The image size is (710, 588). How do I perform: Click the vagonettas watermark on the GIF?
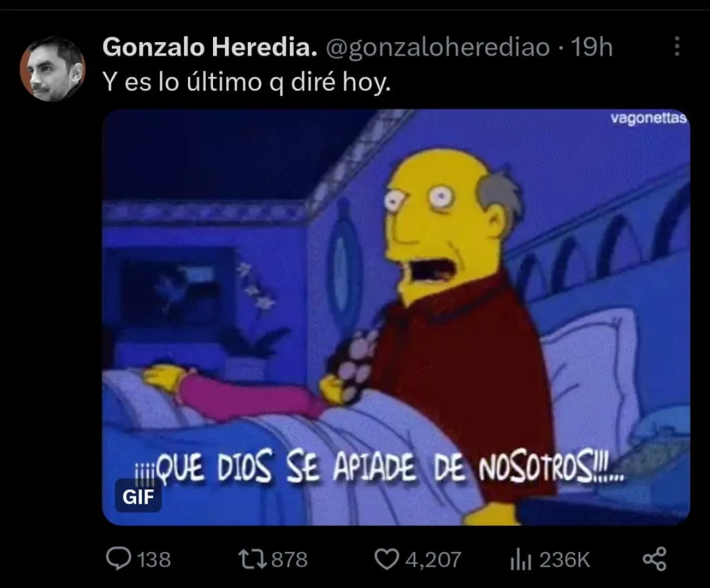point(648,118)
